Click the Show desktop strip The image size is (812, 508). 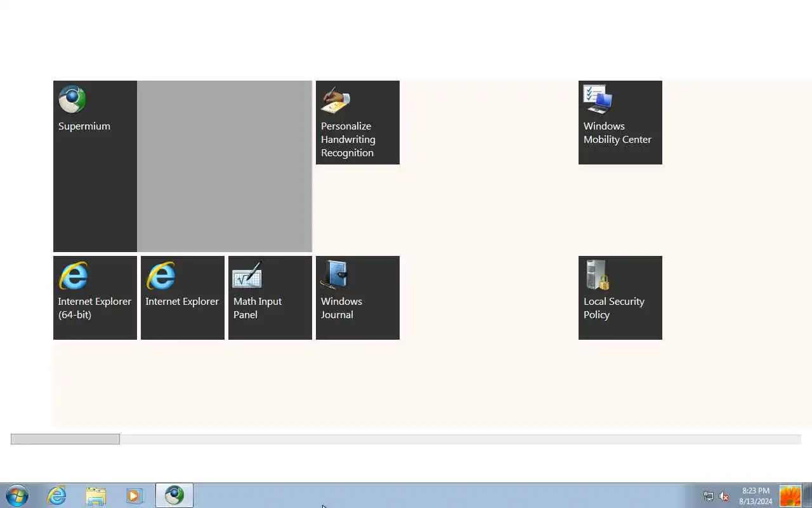point(808,495)
